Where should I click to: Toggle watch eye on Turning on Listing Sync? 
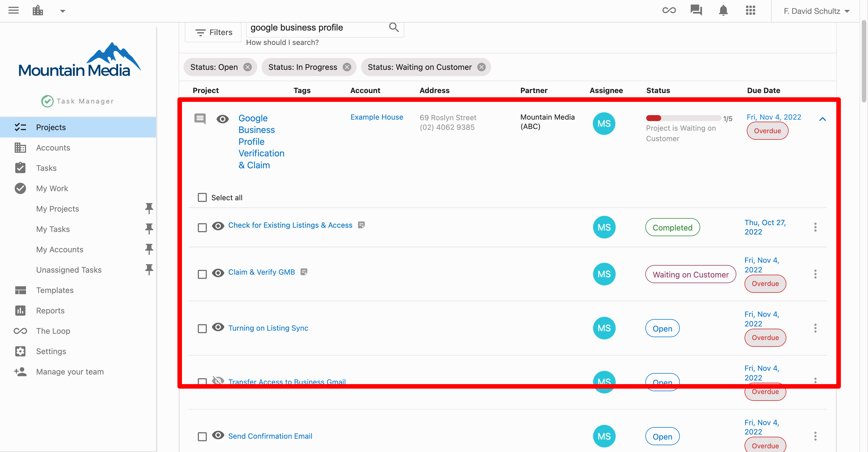click(x=218, y=327)
